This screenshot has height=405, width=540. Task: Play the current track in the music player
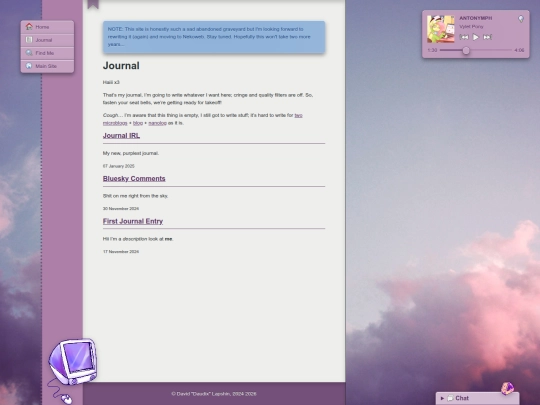tap(476, 37)
